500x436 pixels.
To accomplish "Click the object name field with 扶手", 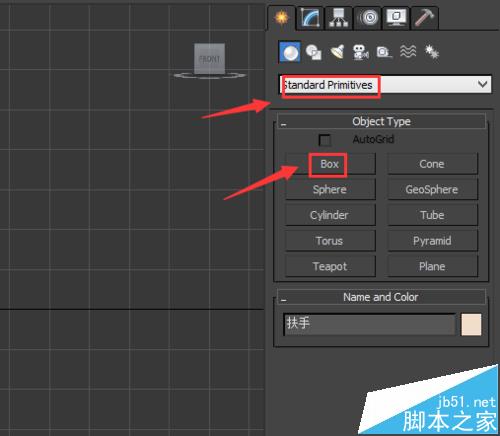I will tap(369, 324).
